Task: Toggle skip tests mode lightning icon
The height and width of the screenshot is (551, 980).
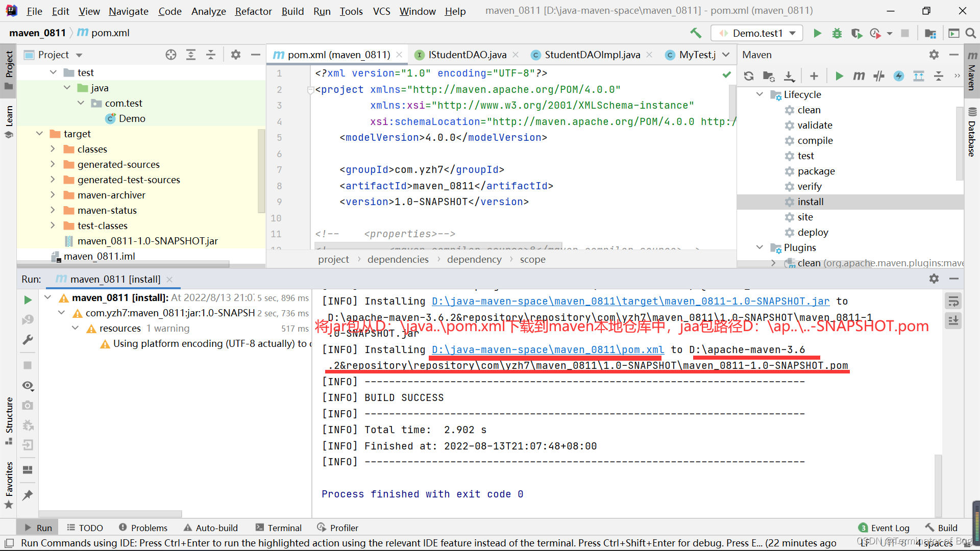Action: coord(899,76)
